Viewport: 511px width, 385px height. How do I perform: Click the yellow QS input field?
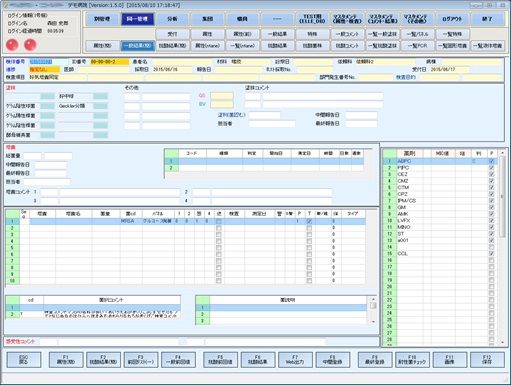click(222, 96)
